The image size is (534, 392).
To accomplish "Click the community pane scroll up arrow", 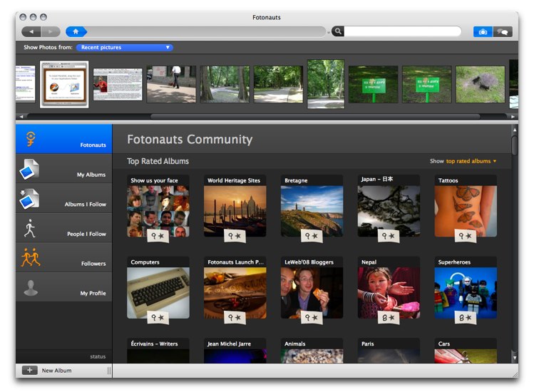I will pyautogui.click(x=515, y=130).
